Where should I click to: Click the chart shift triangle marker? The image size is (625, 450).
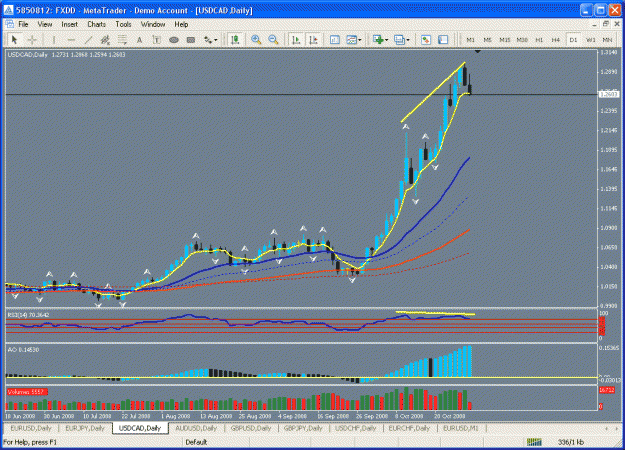point(478,51)
